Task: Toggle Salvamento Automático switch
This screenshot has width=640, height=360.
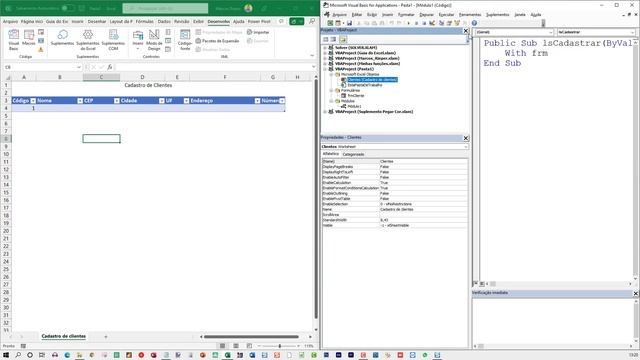Action: point(68,8)
